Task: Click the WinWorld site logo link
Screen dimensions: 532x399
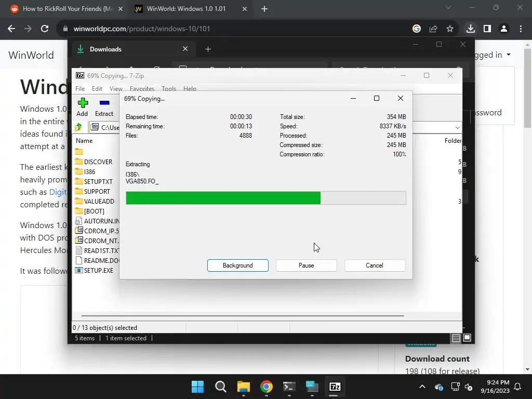Action: (x=31, y=55)
